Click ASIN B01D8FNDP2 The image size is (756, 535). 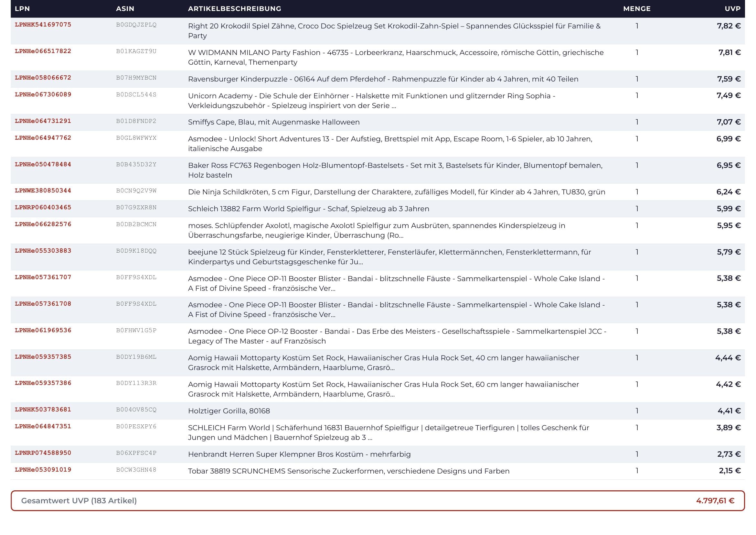[x=136, y=121]
